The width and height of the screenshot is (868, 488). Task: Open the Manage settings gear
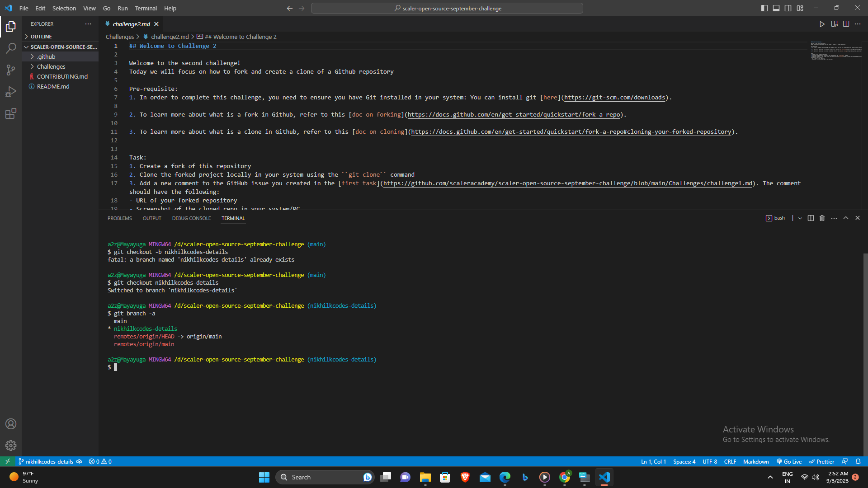tap(11, 445)
